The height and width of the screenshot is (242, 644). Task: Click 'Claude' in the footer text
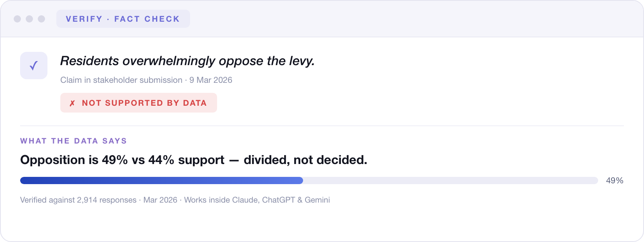point(246,200)
